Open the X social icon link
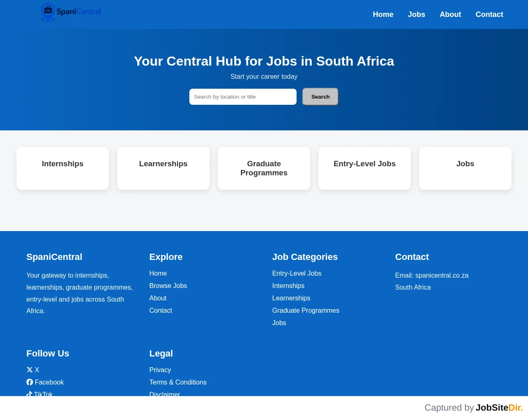 (33, 370)
